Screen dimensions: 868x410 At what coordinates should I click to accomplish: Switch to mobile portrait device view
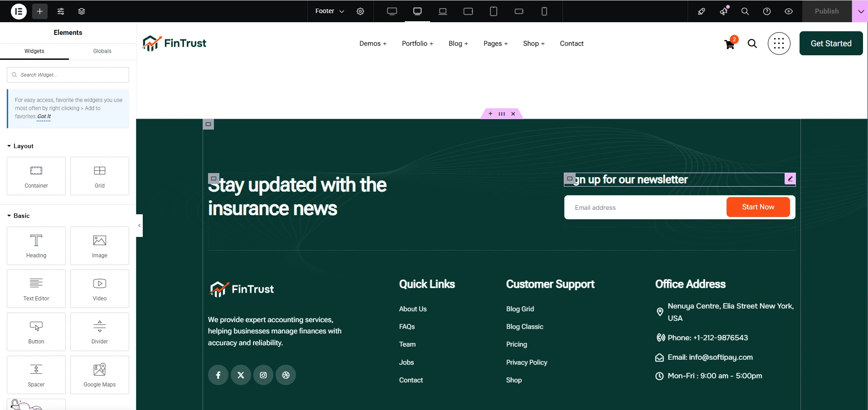544,11
